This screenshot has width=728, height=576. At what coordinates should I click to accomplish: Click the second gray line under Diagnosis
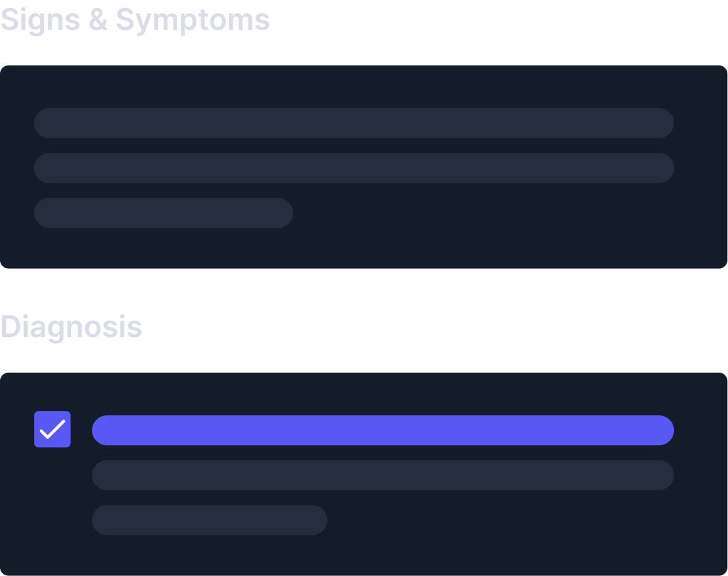[x=383, y=475]
